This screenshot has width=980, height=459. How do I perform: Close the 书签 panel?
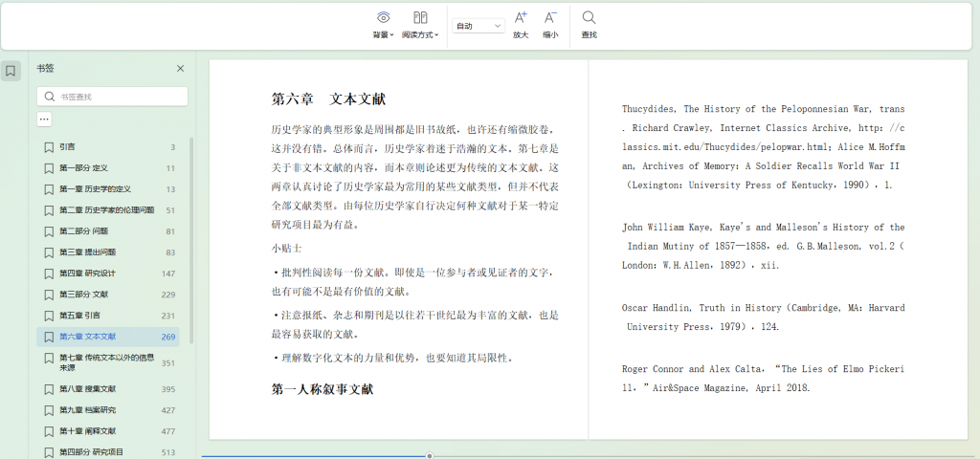(180, 69)
